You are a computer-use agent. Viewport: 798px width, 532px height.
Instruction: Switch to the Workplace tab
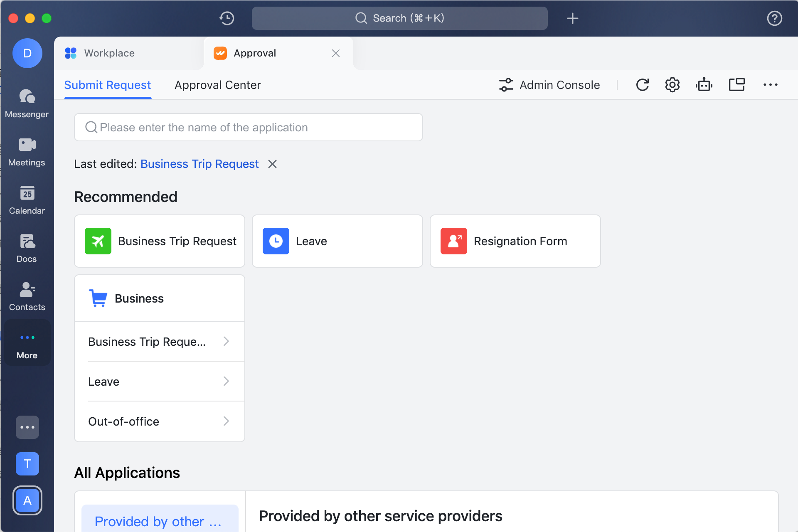click(109, 53)
